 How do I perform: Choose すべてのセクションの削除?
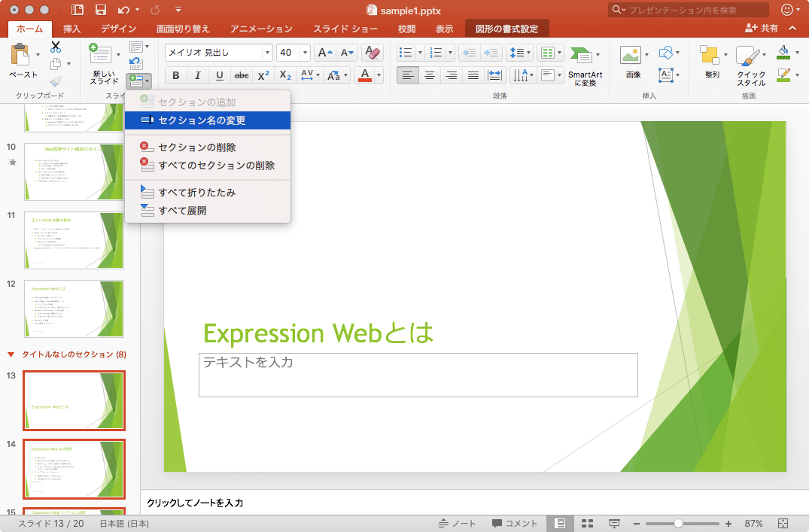208,165
